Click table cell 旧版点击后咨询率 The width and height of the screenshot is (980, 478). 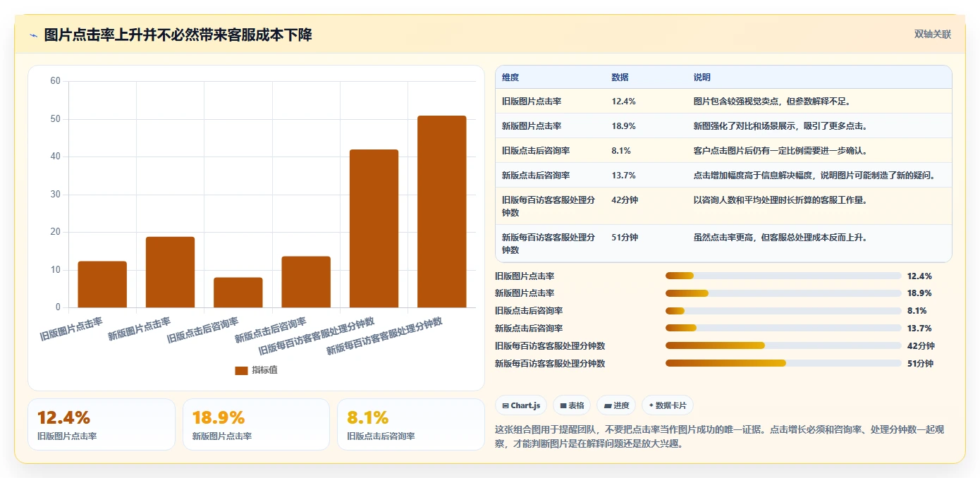click(536, 151)
